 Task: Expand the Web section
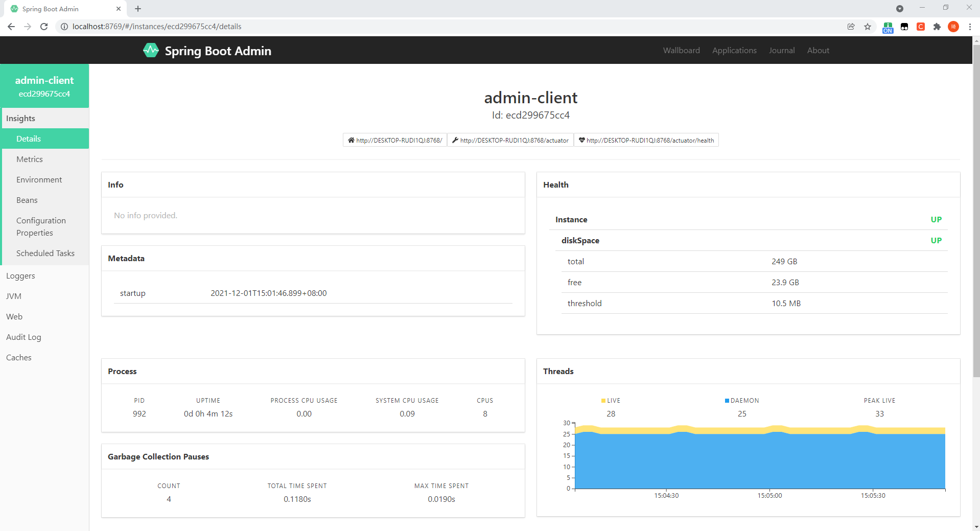44,316
